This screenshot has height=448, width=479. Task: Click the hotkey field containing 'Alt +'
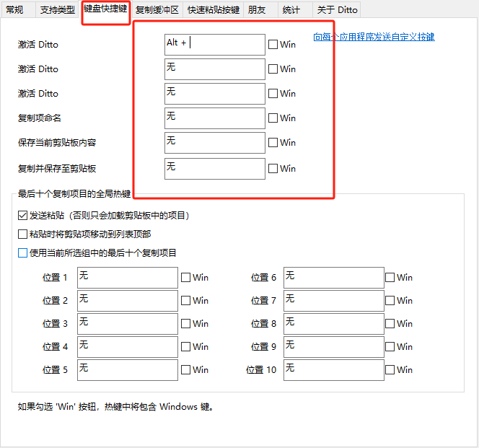214,45
